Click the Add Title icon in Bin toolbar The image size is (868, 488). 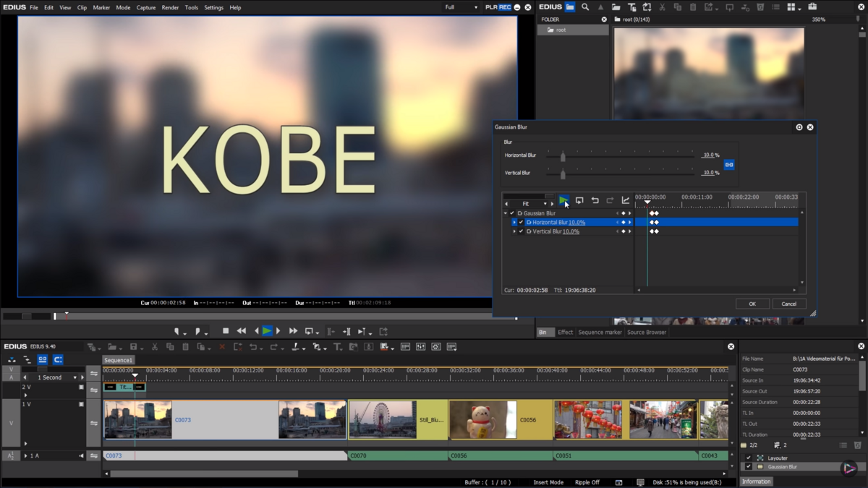coord(631,7)
